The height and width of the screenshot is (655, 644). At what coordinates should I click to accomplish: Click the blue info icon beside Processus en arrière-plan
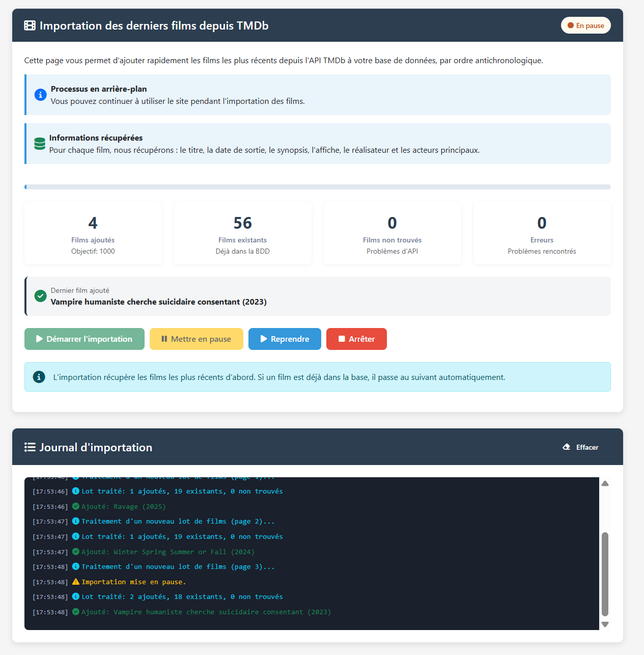point(40,95)
